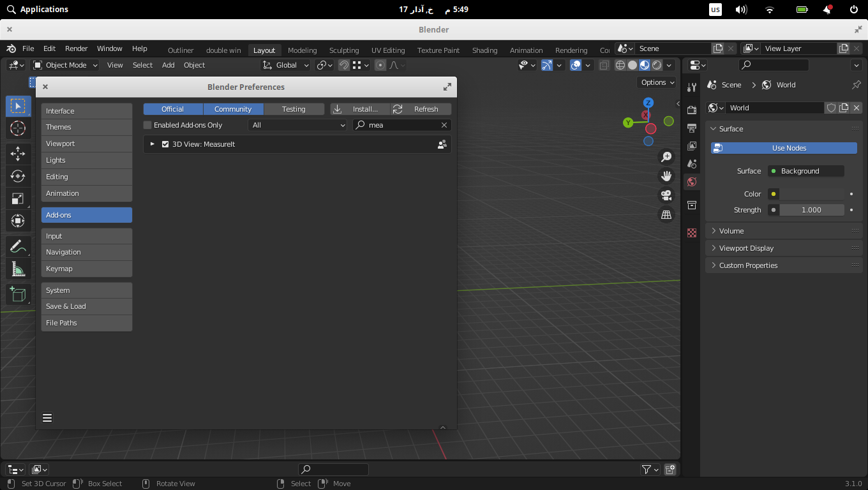Open Collection properties tab (archive box icon)
Viewport: 868px width, 490px height.
(x=692, y=205)
